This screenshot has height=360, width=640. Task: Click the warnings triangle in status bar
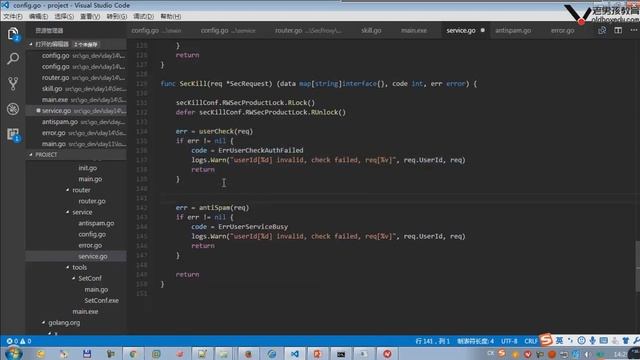pyautogui.click(x=22, y=341)
